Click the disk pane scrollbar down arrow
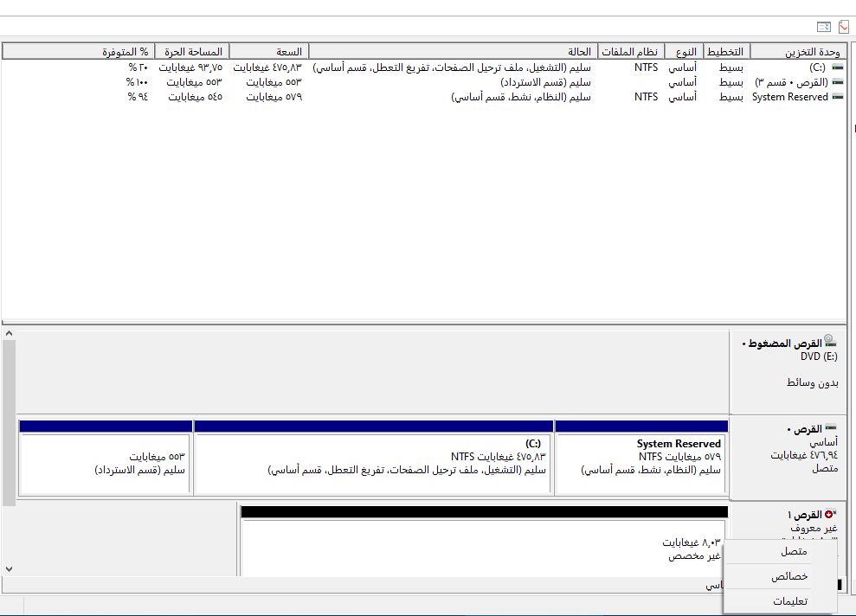This screenshot has width=856, height=616. (x=9, y=568)
